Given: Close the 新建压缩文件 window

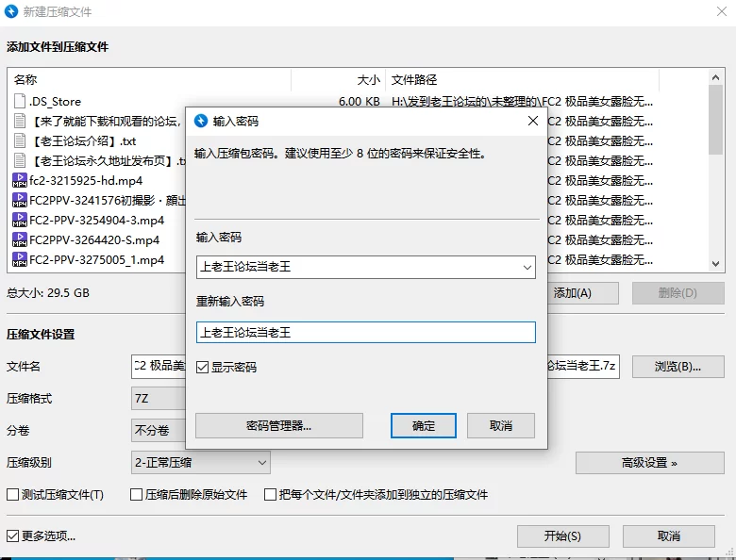Looking at the screenshot, I should [x=722, y=11].
